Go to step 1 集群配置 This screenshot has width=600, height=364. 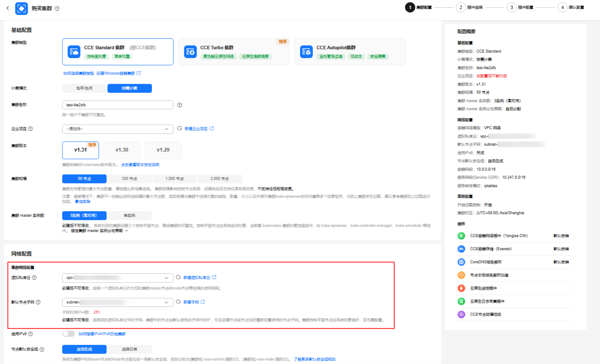(418, 7)
